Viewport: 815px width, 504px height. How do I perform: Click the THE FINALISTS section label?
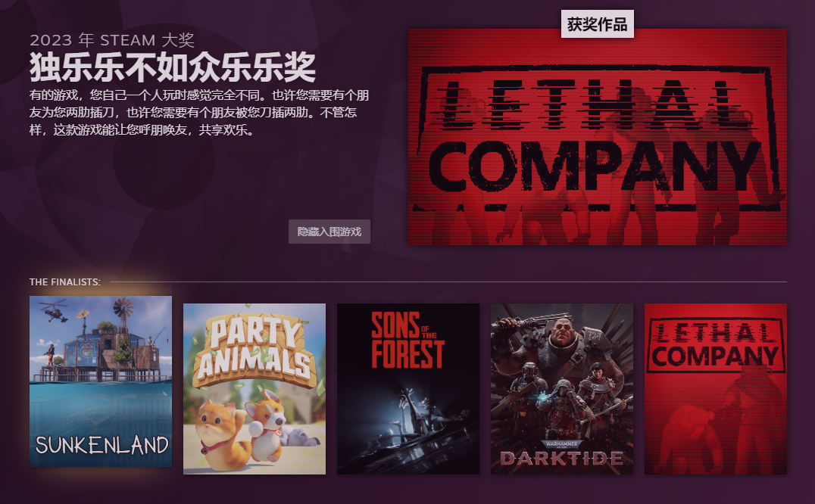(x=65, y=282)
